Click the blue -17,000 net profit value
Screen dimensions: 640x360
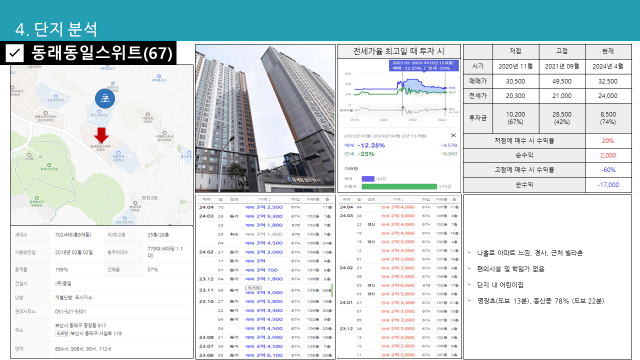(x=608, y=184)
